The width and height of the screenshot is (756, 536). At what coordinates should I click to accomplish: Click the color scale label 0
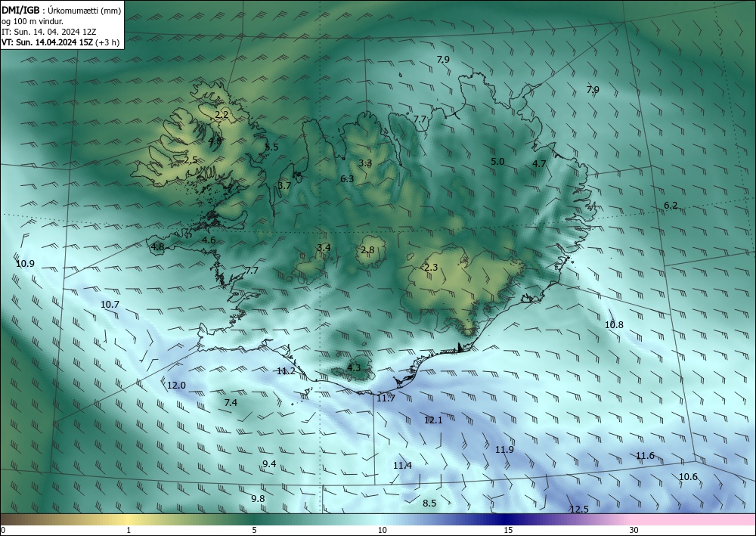point(3,531)
